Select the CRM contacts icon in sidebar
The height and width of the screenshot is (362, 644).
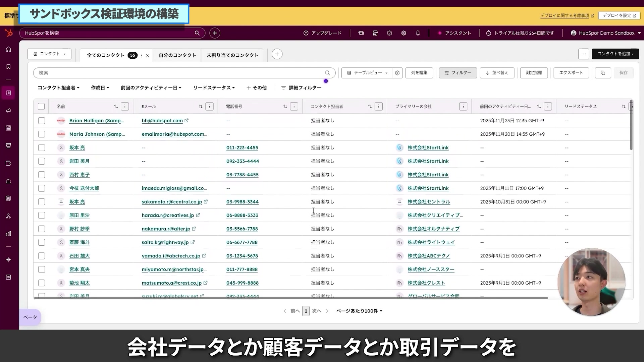[x=8, y=93]
